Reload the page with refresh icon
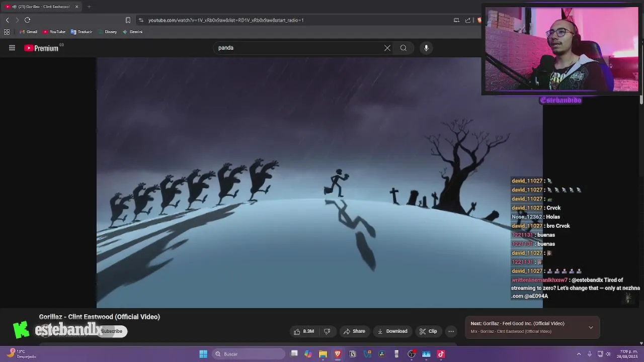Viewport: 644px width, 362px height. click(x=27, y=20)
